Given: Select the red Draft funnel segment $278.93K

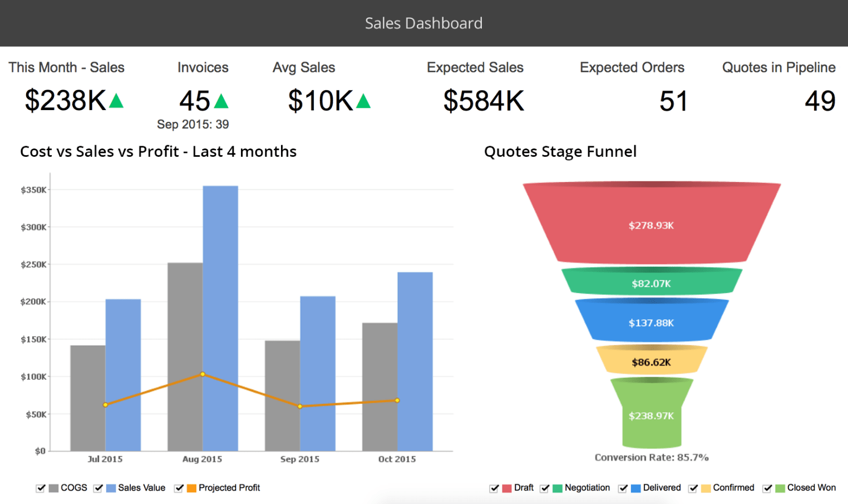Looking at the screenshot, I should coord(652,223).
